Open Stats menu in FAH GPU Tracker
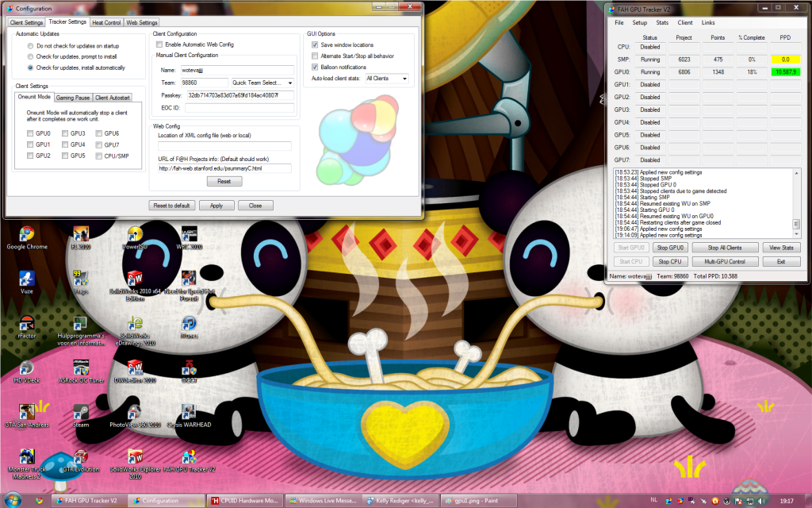The width and height of the screenshot is (812, 508). [662, 23]
